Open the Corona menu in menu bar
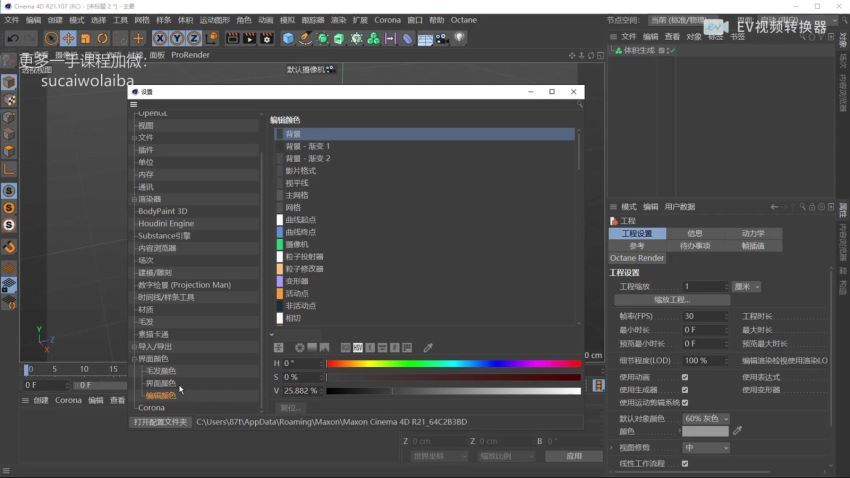850x478 pixels. pos(387,20)
